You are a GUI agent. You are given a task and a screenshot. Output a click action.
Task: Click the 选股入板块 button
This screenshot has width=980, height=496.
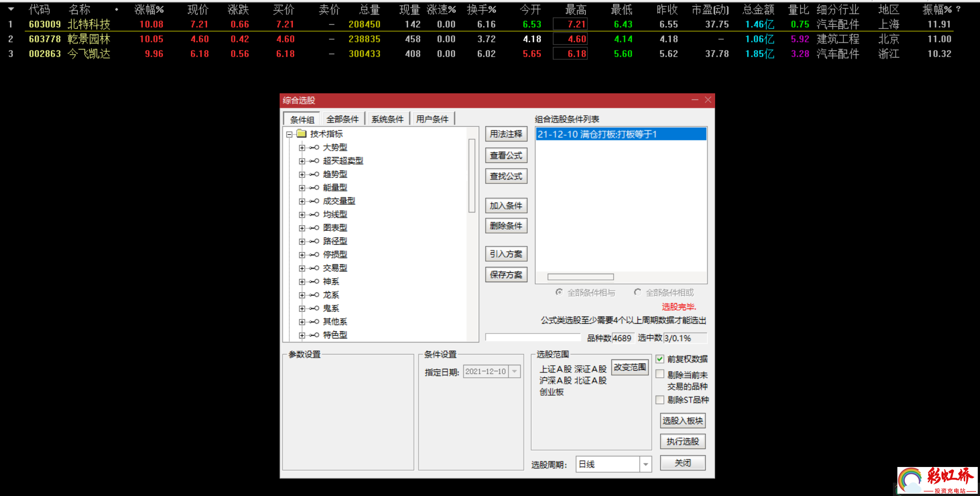[683, 421]
